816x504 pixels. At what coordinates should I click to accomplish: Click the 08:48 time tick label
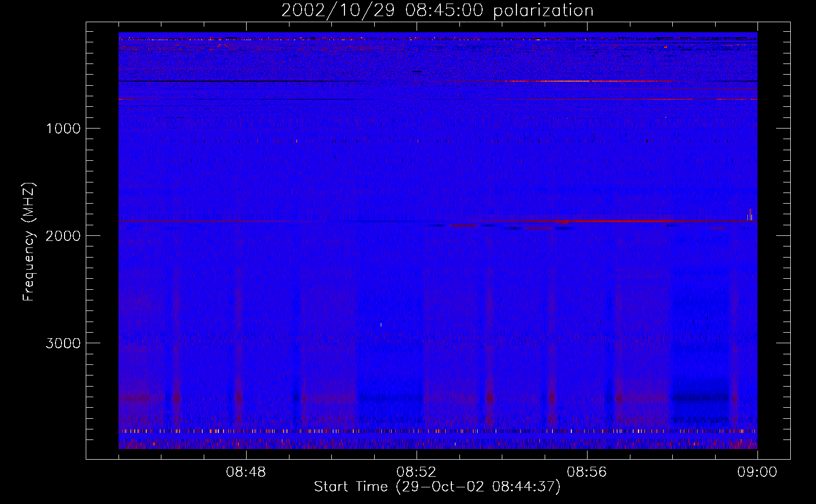[246, 472]
